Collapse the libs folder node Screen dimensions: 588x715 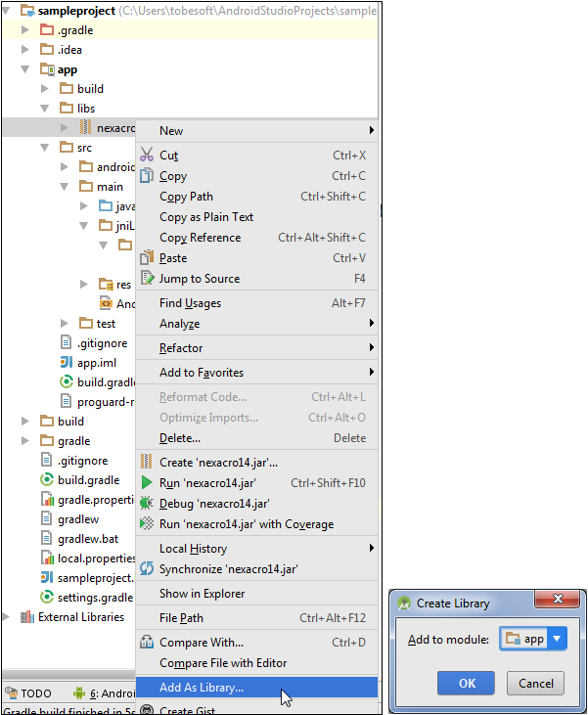(45, 109)
